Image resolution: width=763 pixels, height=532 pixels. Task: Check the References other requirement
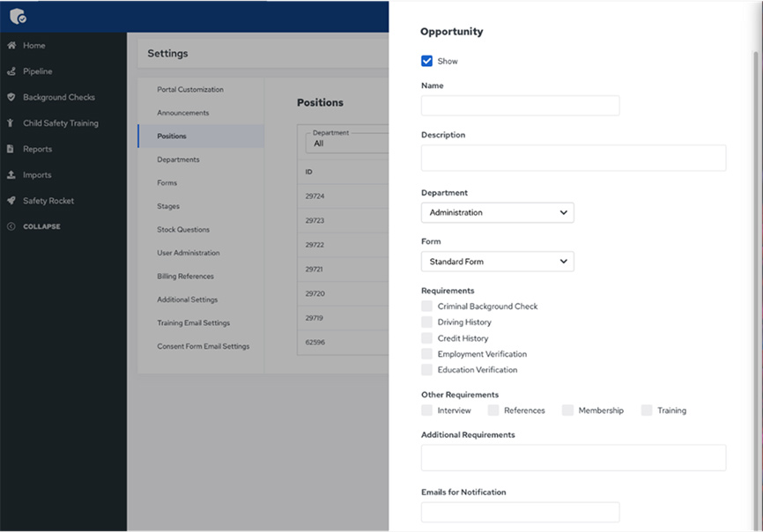493,410
